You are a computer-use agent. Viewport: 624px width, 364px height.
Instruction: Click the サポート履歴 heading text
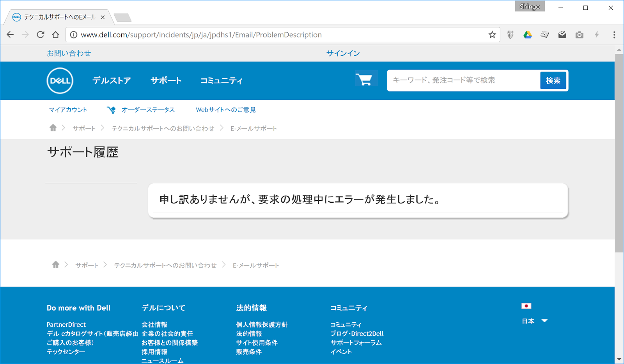tap(83, 152)
